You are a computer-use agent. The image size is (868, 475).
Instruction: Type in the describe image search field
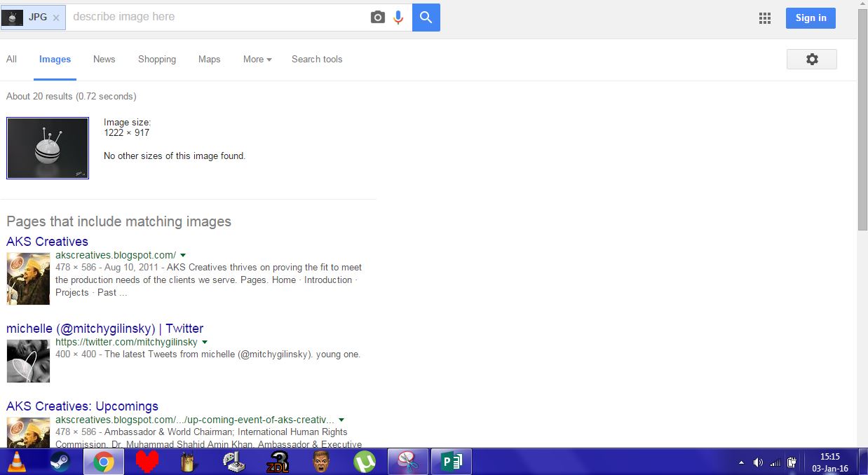click(x=217, y=17)
